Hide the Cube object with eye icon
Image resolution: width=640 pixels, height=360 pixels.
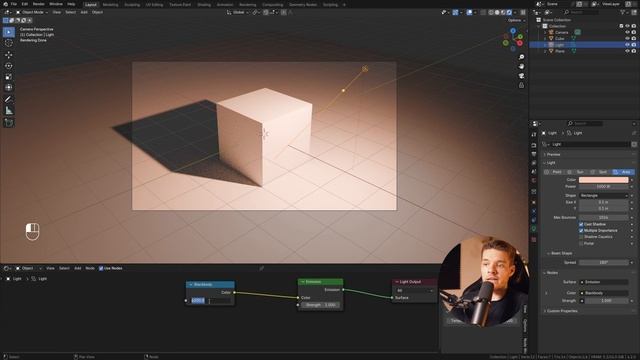[627, 38]
